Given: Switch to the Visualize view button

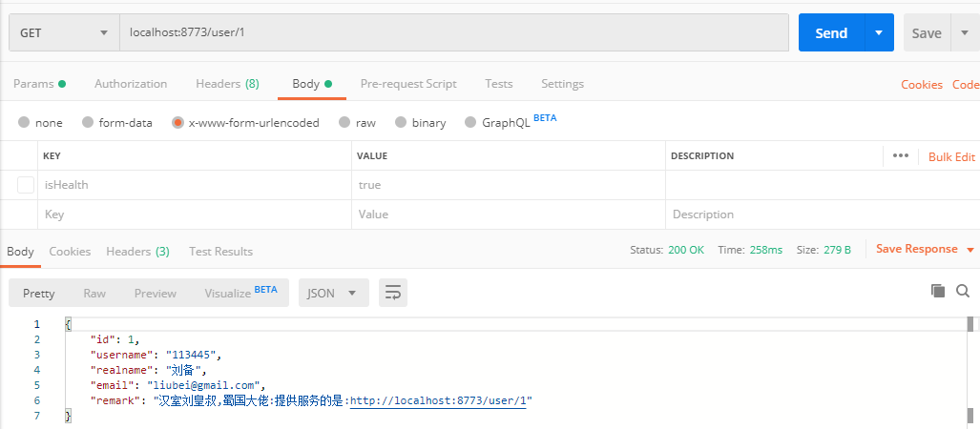Looking at the screenshot, I should pyautogui.click(x=240, y=294).
